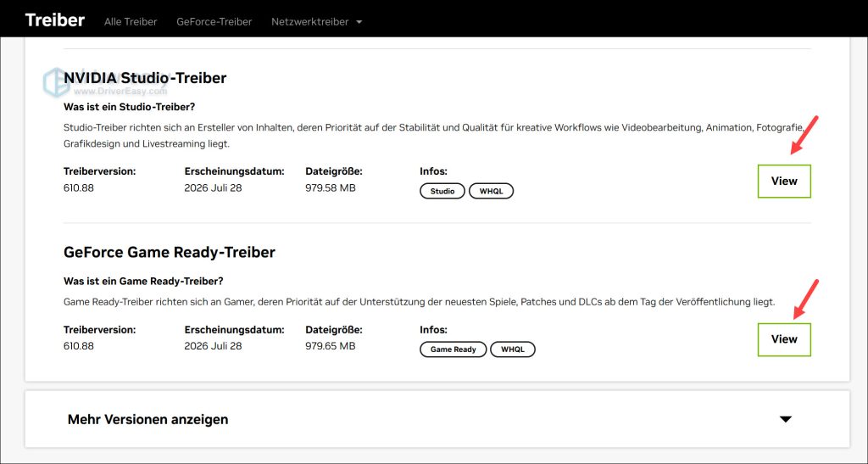Click 'Was ist ein Studio-Treiber?' text
Image resolution: width=868 pixels, height=464 pixels.
click(130, 107)
